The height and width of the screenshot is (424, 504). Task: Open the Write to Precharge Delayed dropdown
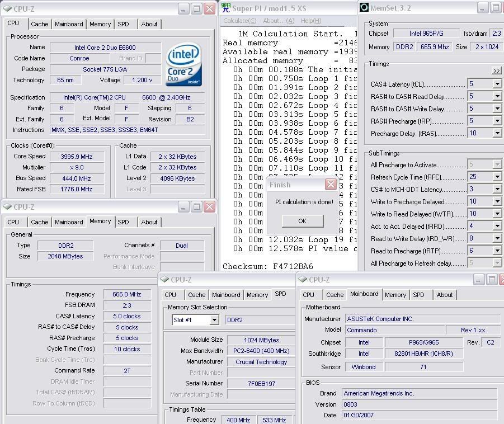(x=497, y=201)
